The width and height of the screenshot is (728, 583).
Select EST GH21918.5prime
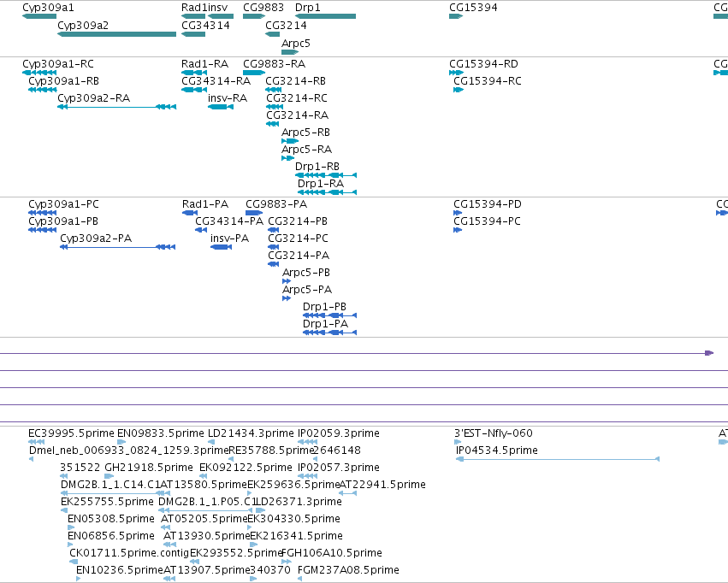[149, 468]
